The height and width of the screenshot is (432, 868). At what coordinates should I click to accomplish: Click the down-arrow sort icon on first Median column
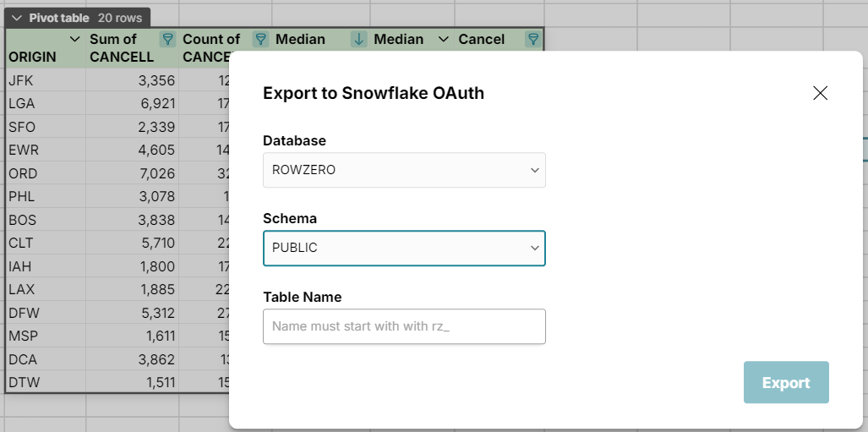pos(358,39)
